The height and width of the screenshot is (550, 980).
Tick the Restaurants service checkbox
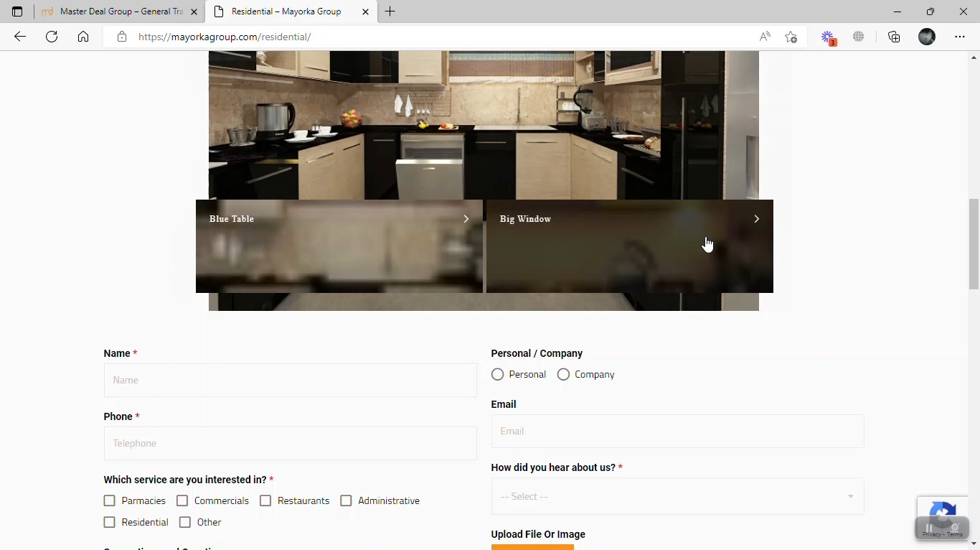click(x=265, y=501)
